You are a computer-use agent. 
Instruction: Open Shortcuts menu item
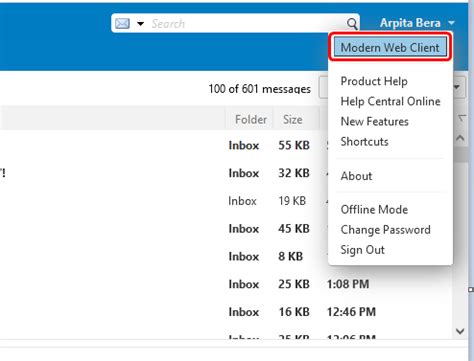coord(364,142)
